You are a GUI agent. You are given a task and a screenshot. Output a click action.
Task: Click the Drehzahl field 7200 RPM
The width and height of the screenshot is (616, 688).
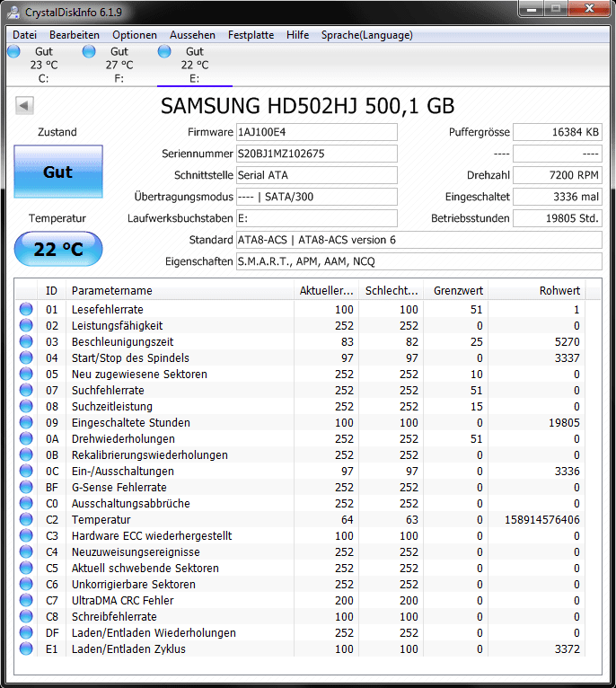[558, 175]
